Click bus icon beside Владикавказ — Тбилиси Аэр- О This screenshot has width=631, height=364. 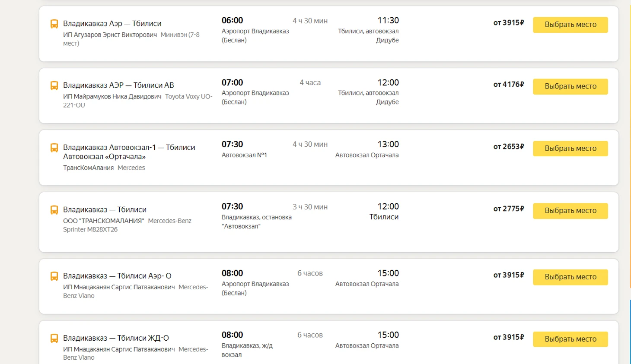[54, 276]
